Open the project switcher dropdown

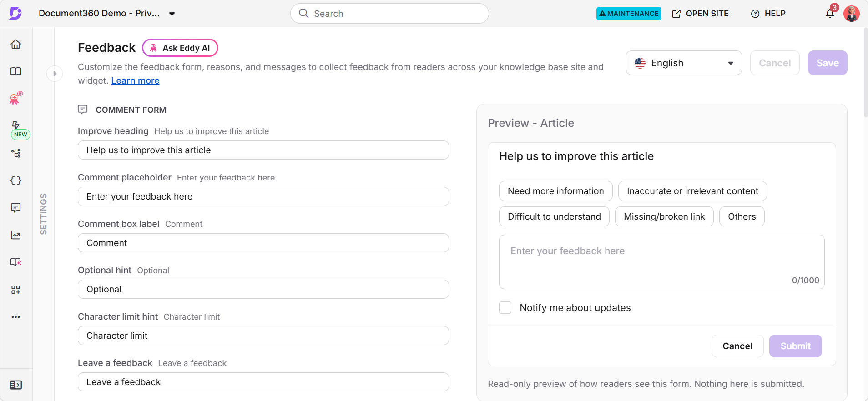coord(107,13)
